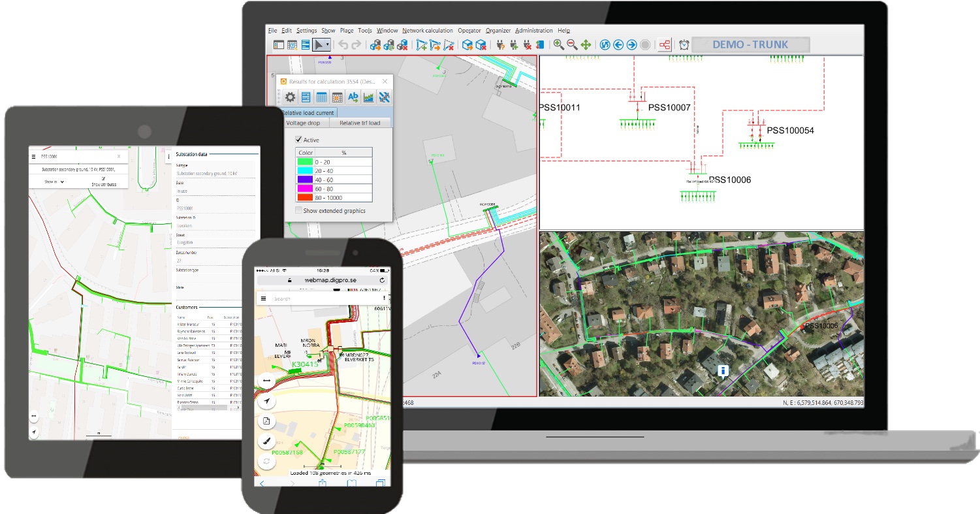980x514 pixels.
Task: Expand the 'Show in' dropdown on tablet
Action: tap(55, 182)
